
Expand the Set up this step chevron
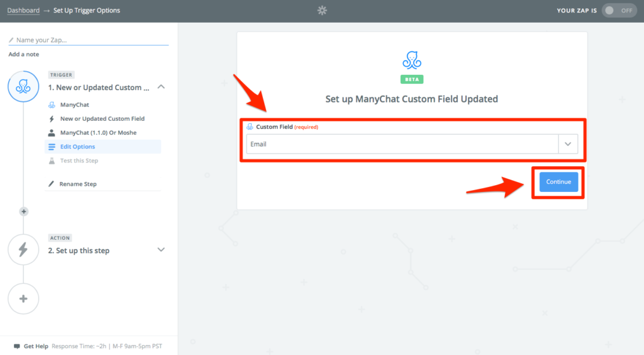pos(161,250)
